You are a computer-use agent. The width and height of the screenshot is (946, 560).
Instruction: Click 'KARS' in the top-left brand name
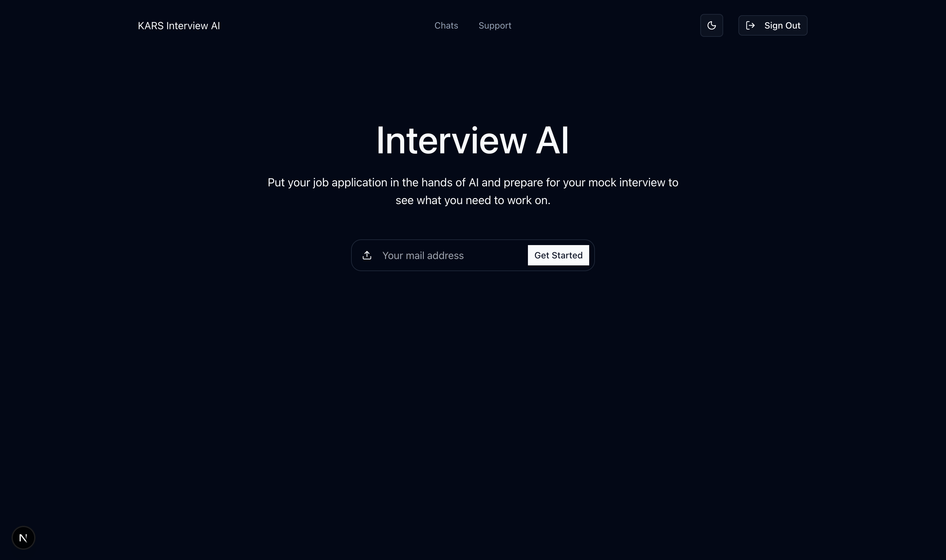coord(150,26)
